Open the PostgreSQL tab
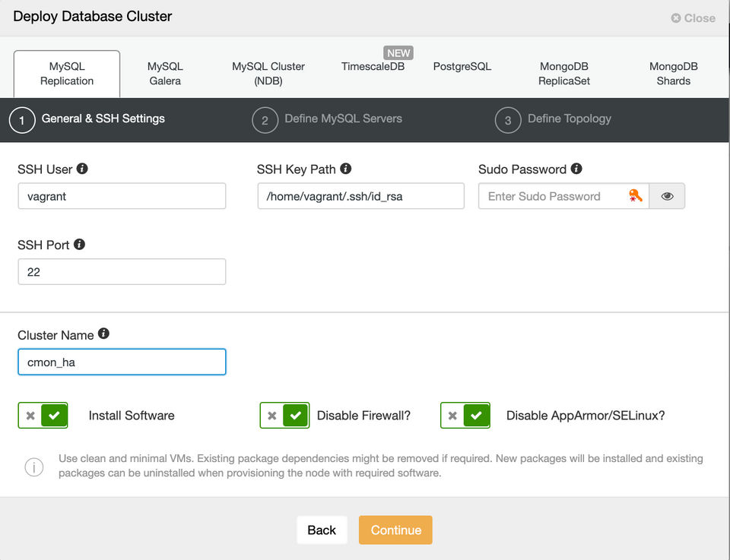 (462, 67)
